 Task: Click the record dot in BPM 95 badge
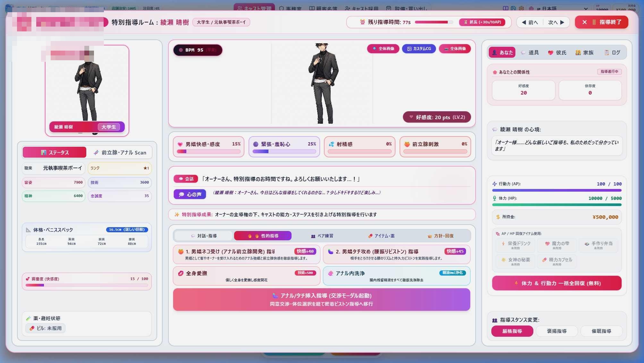[x=181, y=50]
